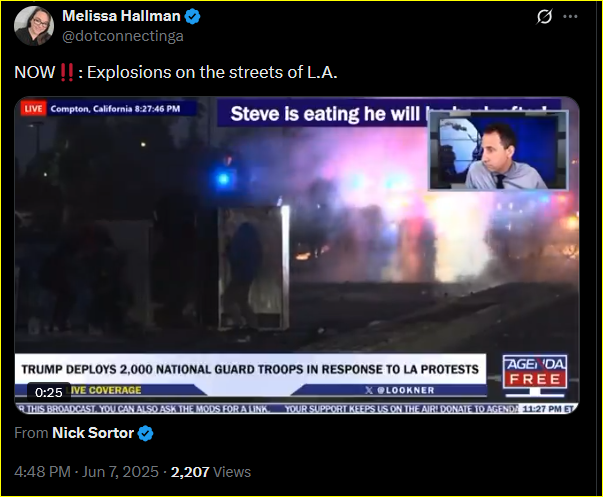The width and height of the screenshot is (603, 497).
Task: Click the 4:48 PM · Jun 7, 2025 timestamp
Action: tap(86, 472)
